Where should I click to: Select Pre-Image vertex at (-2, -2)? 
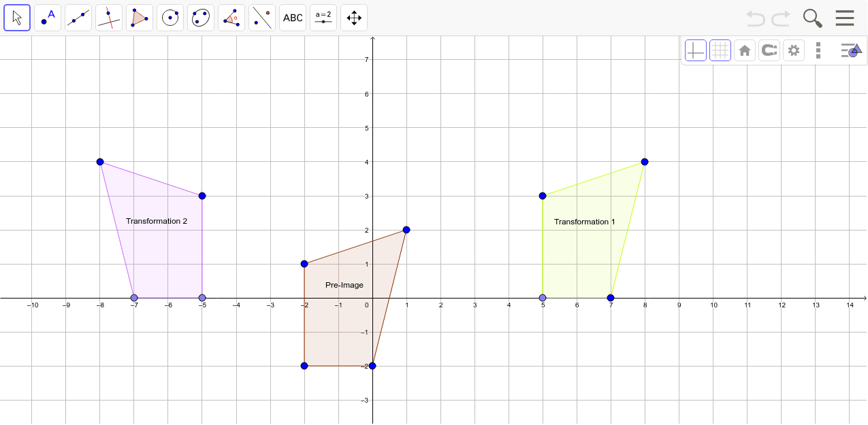(304, 366)
